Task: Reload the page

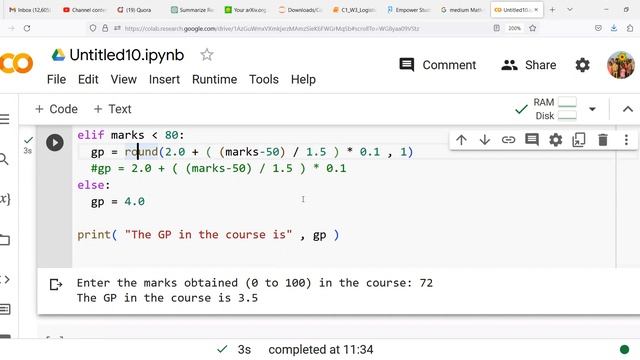Action: pyautogui.click(x=27, y=28)
